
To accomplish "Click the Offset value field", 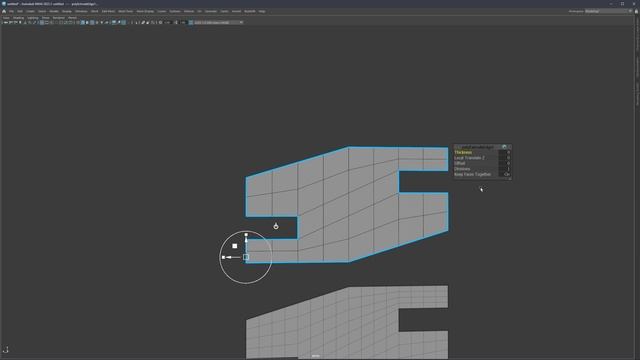I will [504, 163].
